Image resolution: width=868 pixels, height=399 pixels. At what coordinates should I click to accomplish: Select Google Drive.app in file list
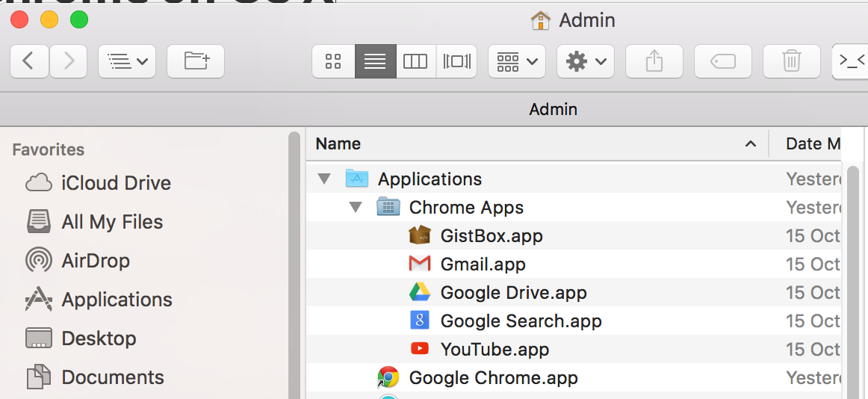(x=573, y=292)
